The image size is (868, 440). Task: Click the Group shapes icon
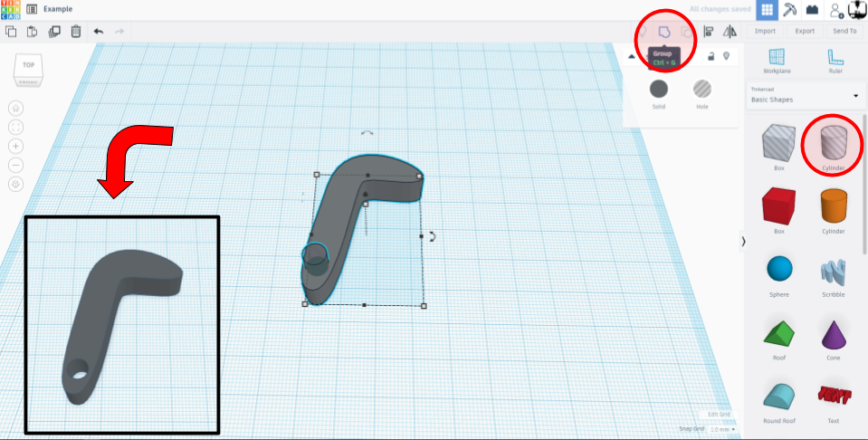[x=663, y=33]
